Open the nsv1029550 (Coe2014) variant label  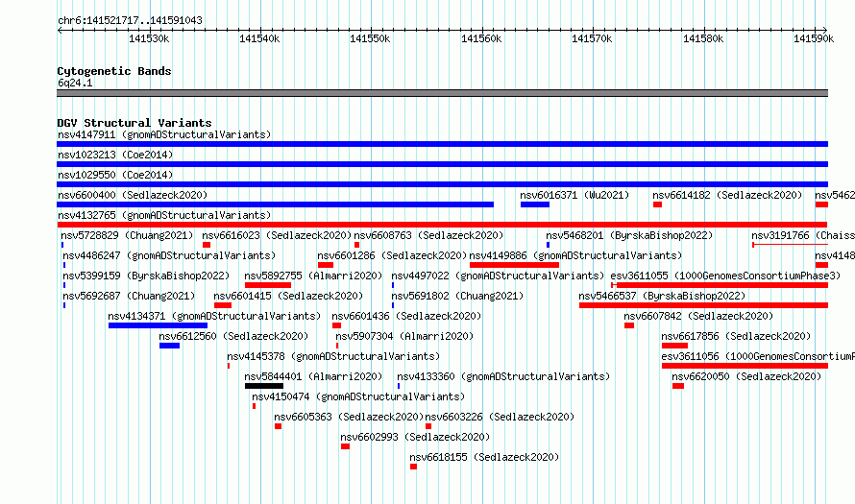115,175
